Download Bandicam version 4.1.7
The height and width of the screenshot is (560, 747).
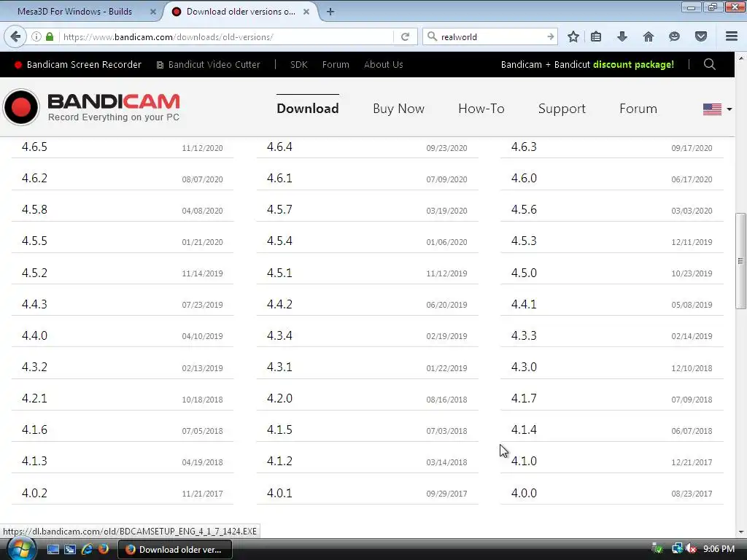524,399
